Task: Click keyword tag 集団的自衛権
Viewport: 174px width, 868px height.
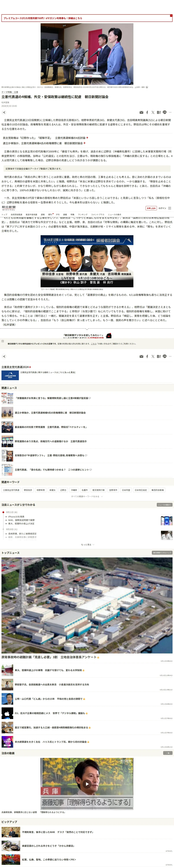Action: (x=157, y=490)
